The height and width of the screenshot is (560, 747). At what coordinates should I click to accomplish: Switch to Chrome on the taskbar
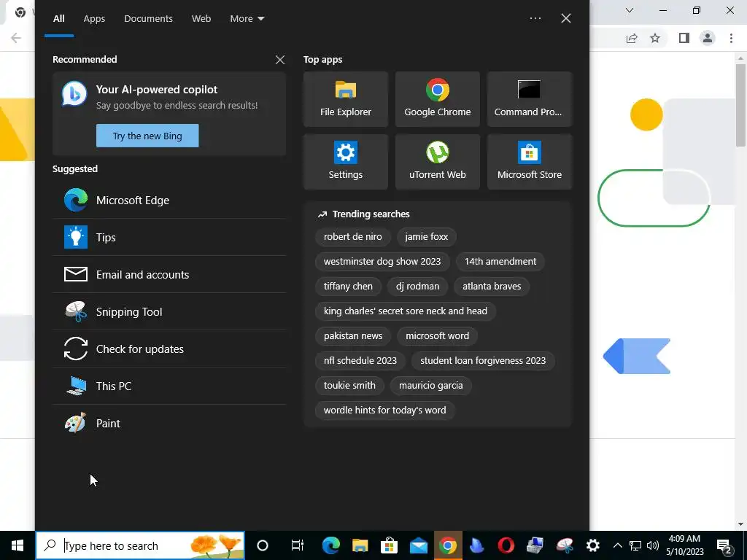pyautogui.click(x=448, y=545)
